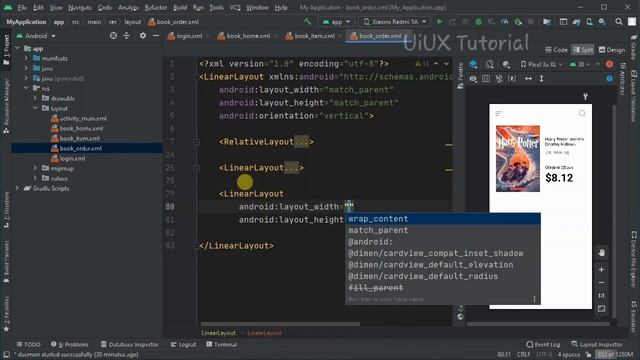Click the vertical expand arrows icon
Screen dimensions: 640x360
tap(541, 78)
